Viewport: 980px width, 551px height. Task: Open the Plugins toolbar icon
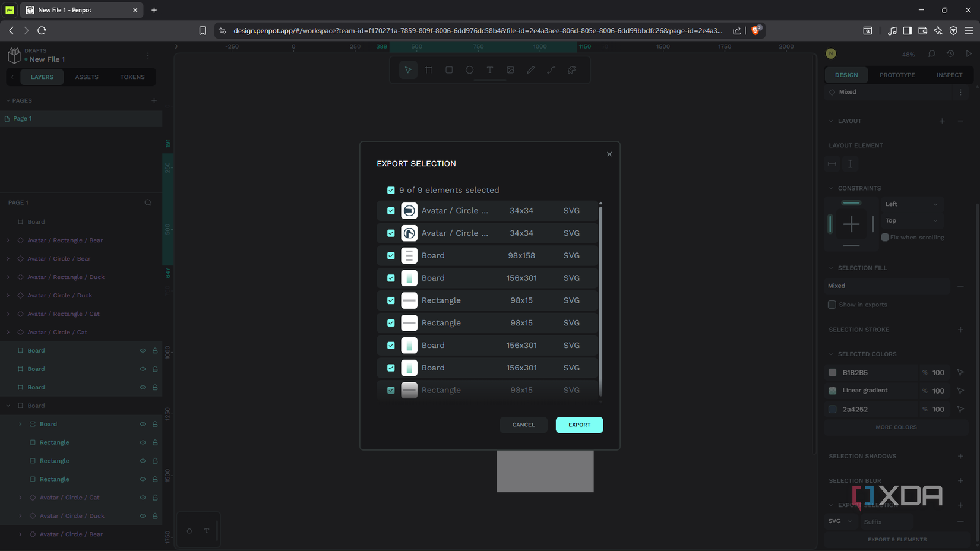pos(571,70)
